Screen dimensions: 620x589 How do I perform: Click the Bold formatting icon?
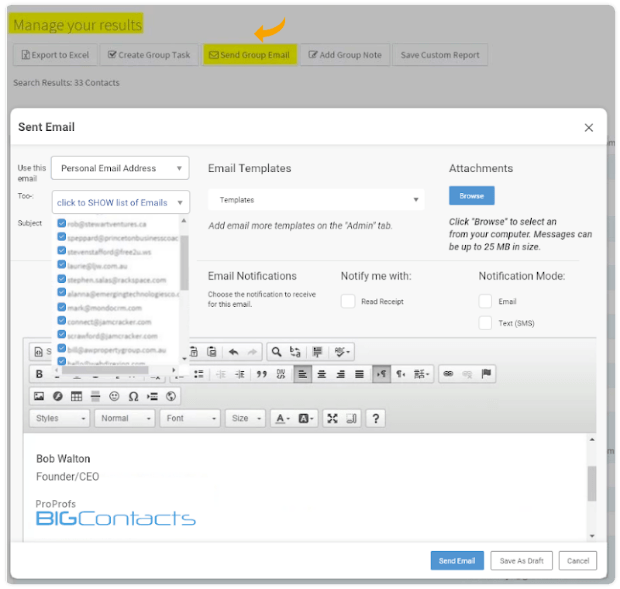pyautogui.click(x=39, y=374)
